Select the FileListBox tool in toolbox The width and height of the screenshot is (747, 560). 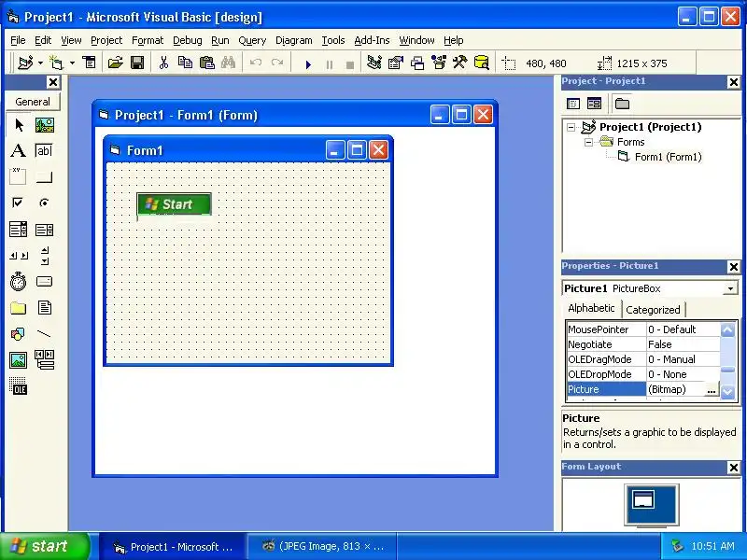pyautogui.click(x=44, y=308)
